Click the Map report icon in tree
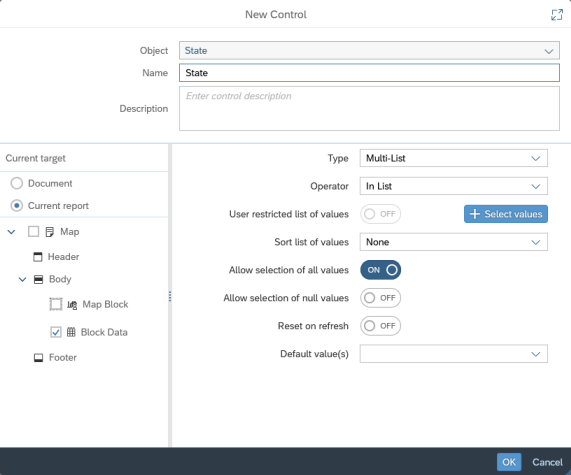 (50, 232)
